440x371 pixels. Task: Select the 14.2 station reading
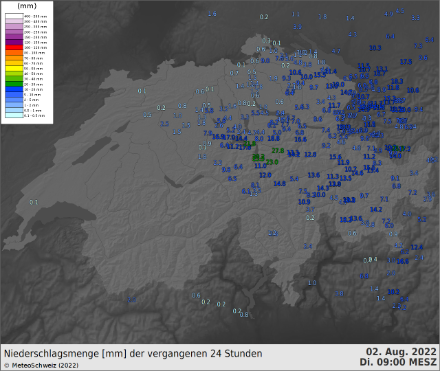pyautogui.click(x=376, y=209)
